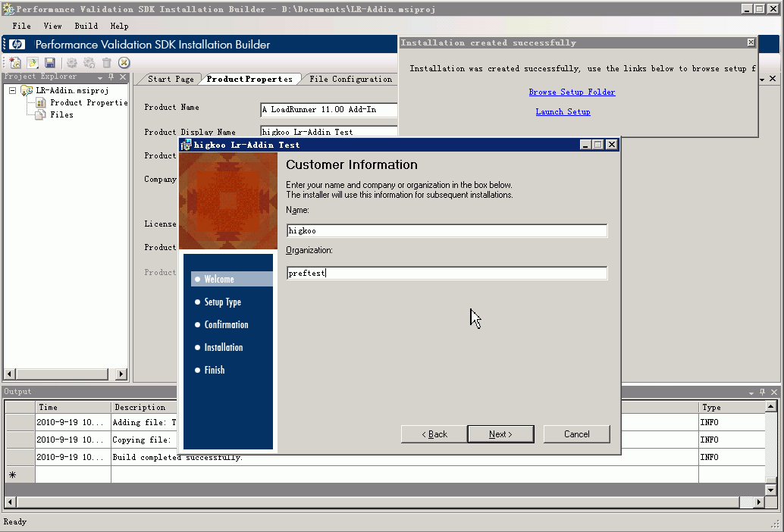Click the 'Adding file:' output row

pos(385,423)
